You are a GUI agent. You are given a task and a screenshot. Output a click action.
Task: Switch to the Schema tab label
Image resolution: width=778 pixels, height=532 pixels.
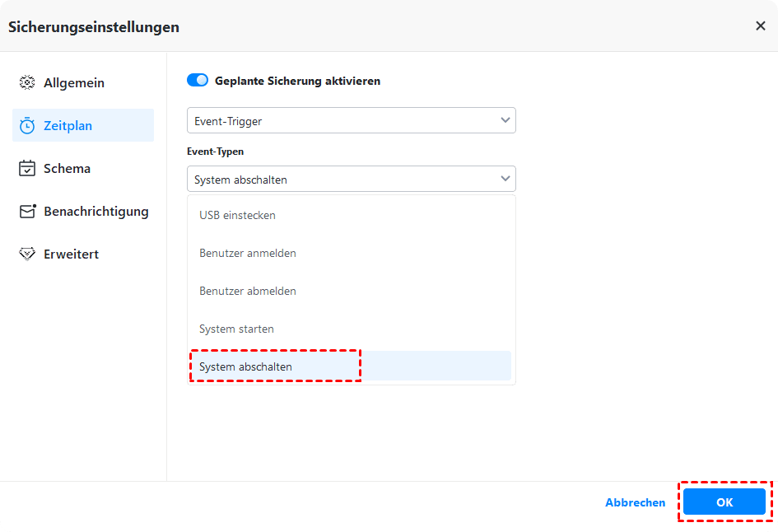point(67,169)
